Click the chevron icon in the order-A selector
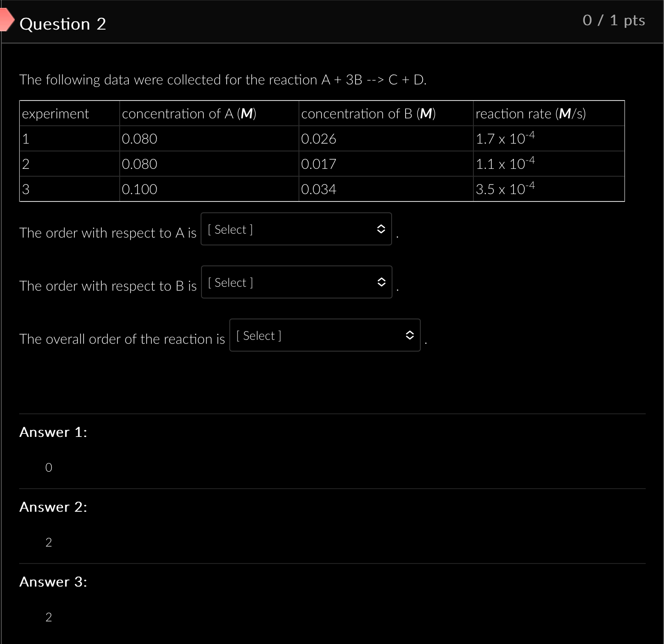 pos(381,229)
